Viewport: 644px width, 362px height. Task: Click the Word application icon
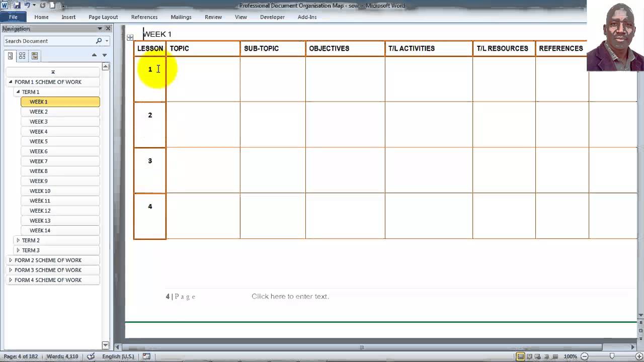[x=5, y=6]
